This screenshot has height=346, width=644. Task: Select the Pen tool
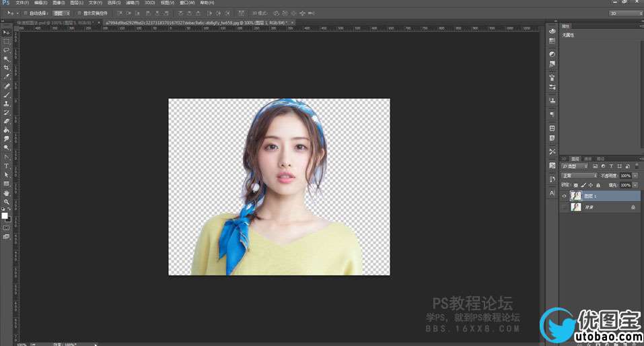[6, 157]
